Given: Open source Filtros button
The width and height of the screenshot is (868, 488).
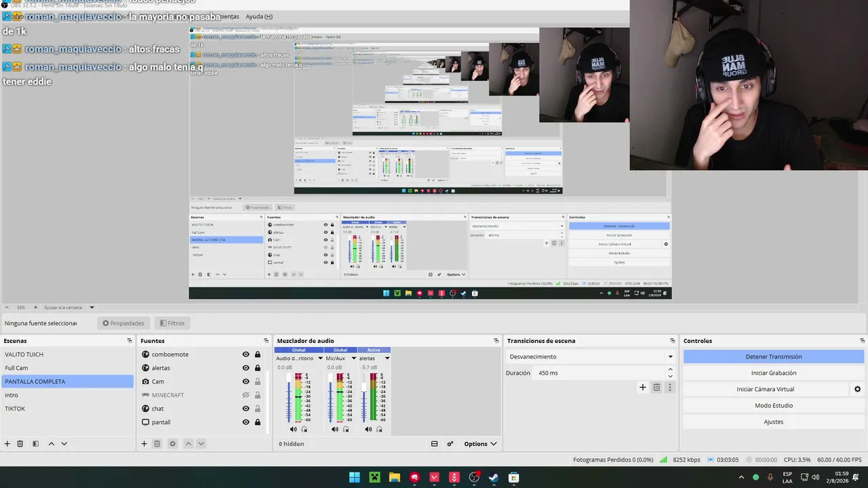Looking at the screenshot, I should 172,323.
